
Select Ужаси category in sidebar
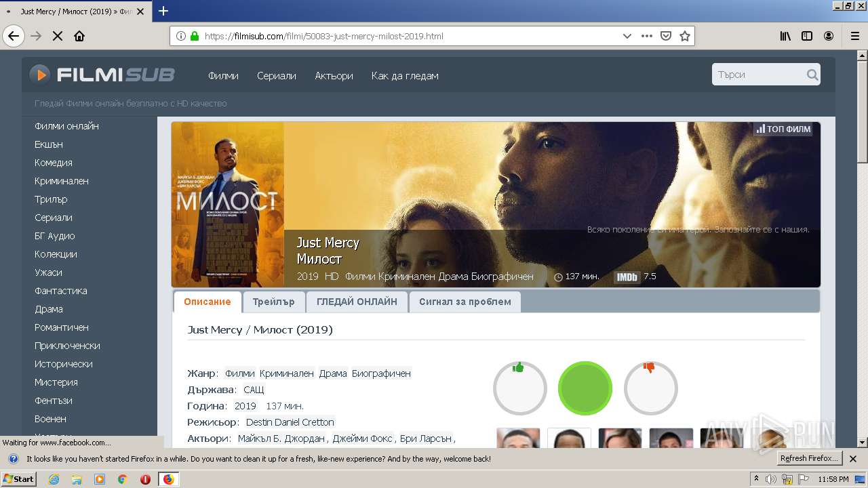(x=48, y=272)
